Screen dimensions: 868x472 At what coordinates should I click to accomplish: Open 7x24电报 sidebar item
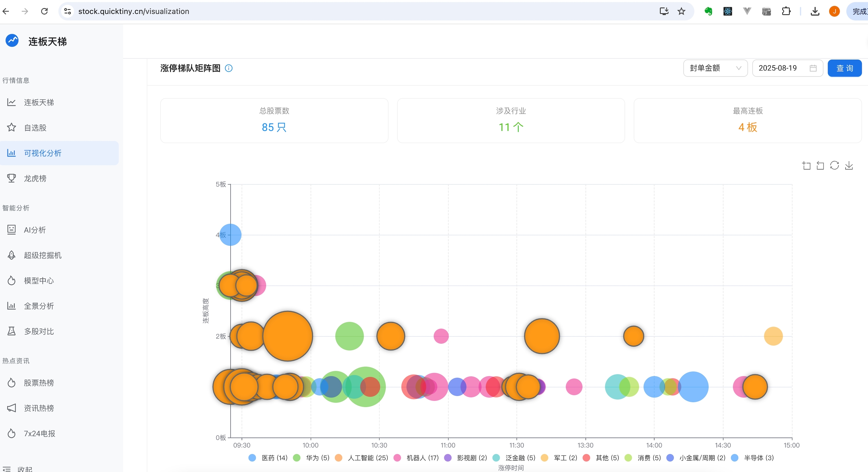click(59, 433)
